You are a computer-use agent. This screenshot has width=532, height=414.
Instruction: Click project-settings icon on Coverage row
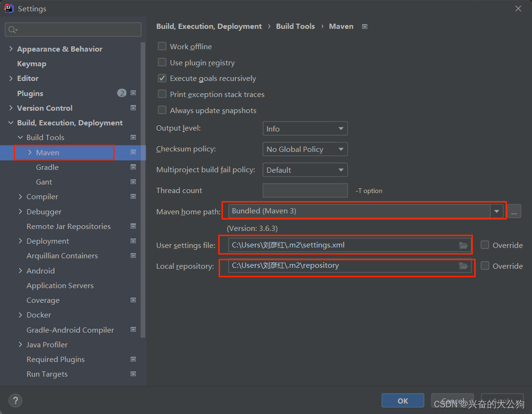133,300
